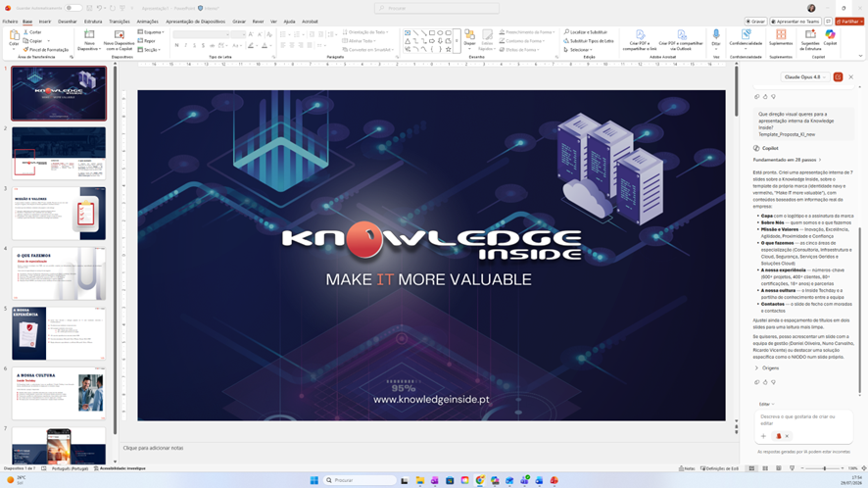868x488 pixels.
Task: Click Apresentar no Teams button
Action: [x=796, y=21]
